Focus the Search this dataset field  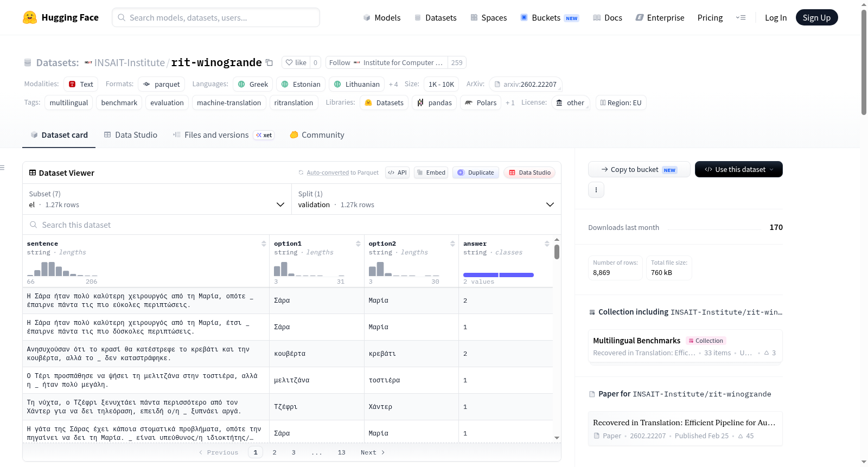click(292, 225)
